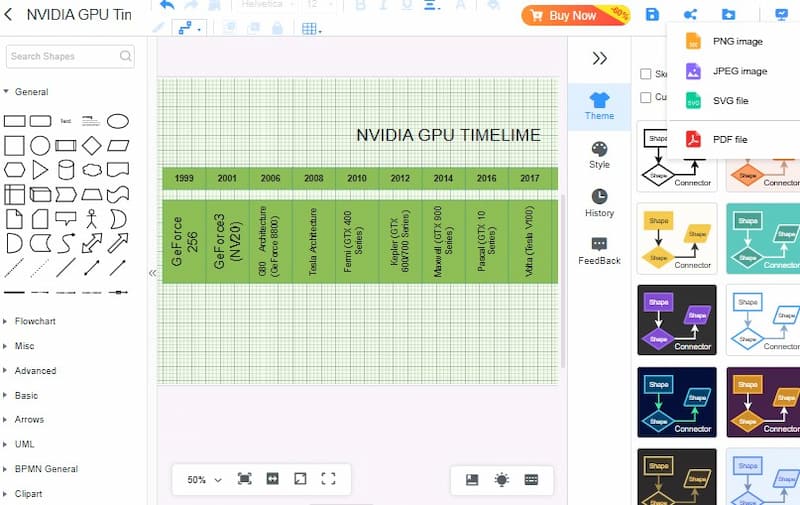The width and height of the screenshot is (800, 505).
Task: Select the trapezoid shape in General
Action: pyautogui.click(x=92, y=194)
